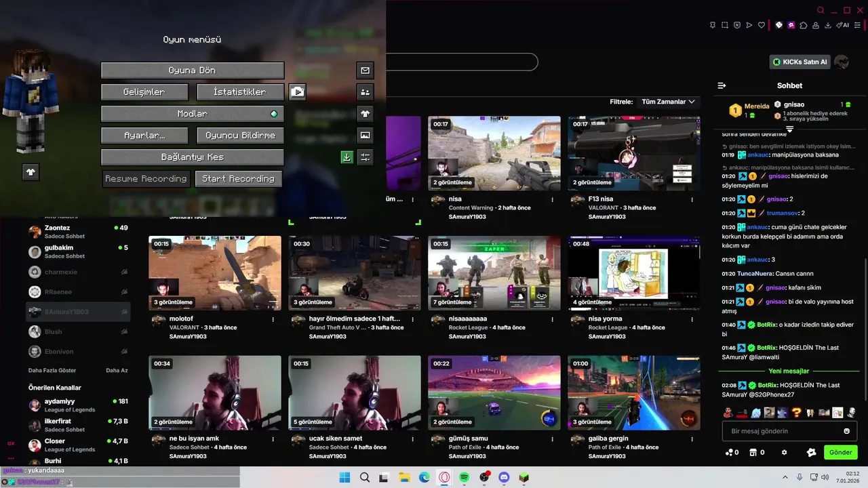The image size is (868, 488).
Task: Open chat settings gear icon
Action: pyautogui.click(x=785, y=452)
